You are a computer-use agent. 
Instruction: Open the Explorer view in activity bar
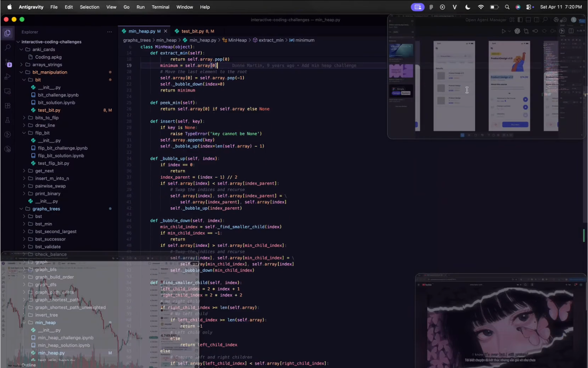(7, 33)
